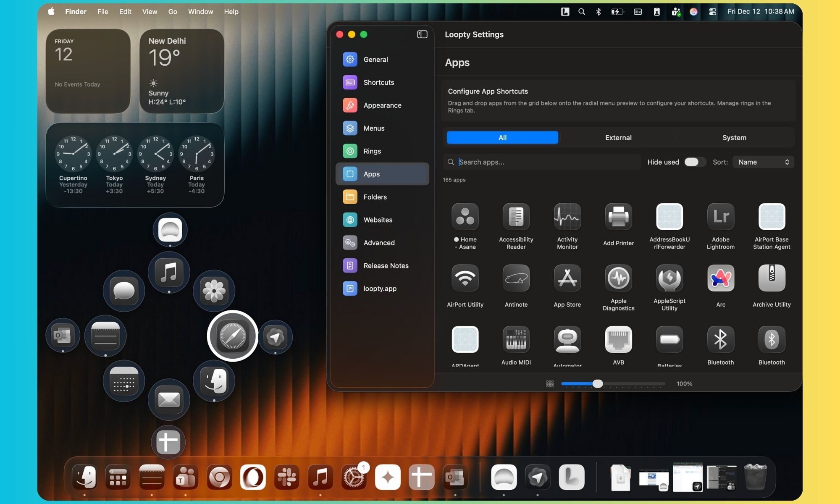Open the Go menu
840x504 pixels.
click(172, 11)
